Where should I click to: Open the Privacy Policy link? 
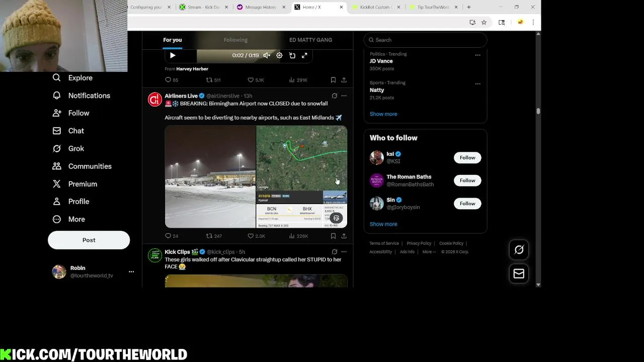pyautogui.click(x=419, y=243)
